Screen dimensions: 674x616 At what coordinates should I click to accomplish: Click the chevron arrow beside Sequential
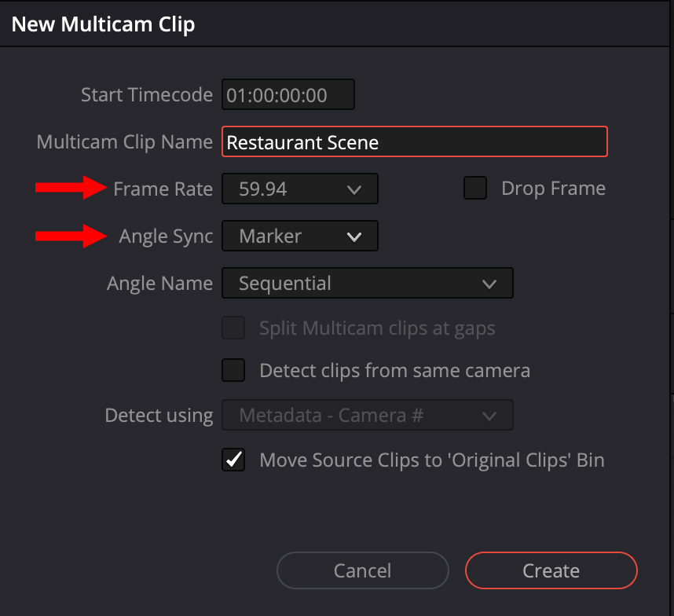[489, 284]
